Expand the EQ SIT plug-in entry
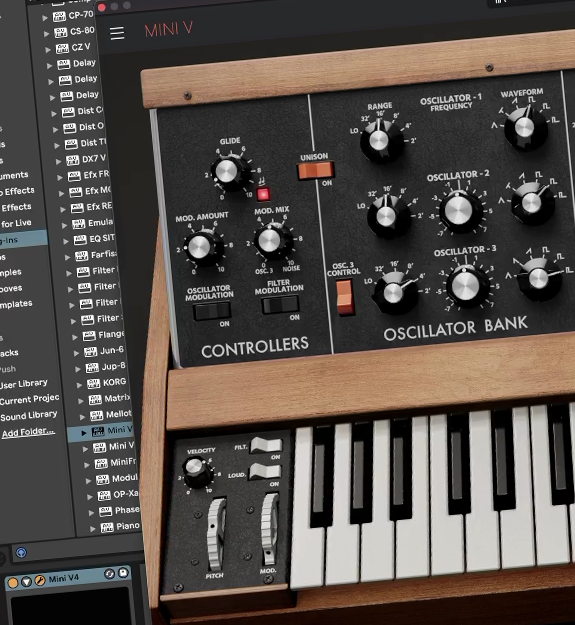The height and width of the screenshot is (625, 575). tap(66, 241)
